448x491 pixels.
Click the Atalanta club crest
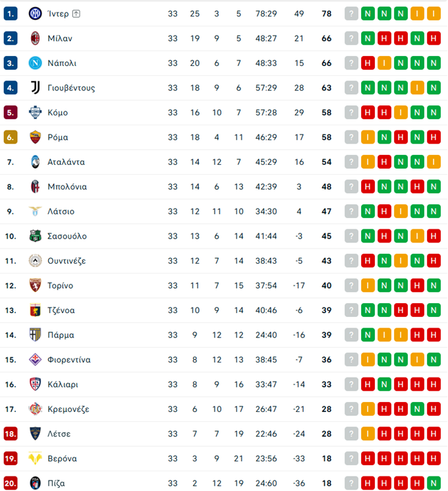[x=35, y=161]
